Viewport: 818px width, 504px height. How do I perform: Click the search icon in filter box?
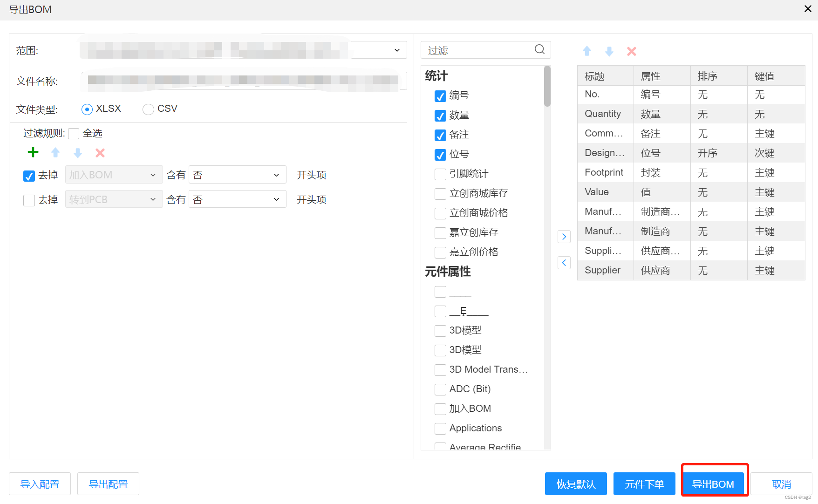pos(539,49)
